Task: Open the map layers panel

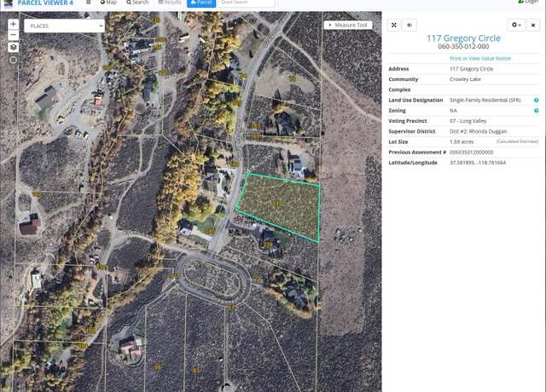Action: [14, 47]
